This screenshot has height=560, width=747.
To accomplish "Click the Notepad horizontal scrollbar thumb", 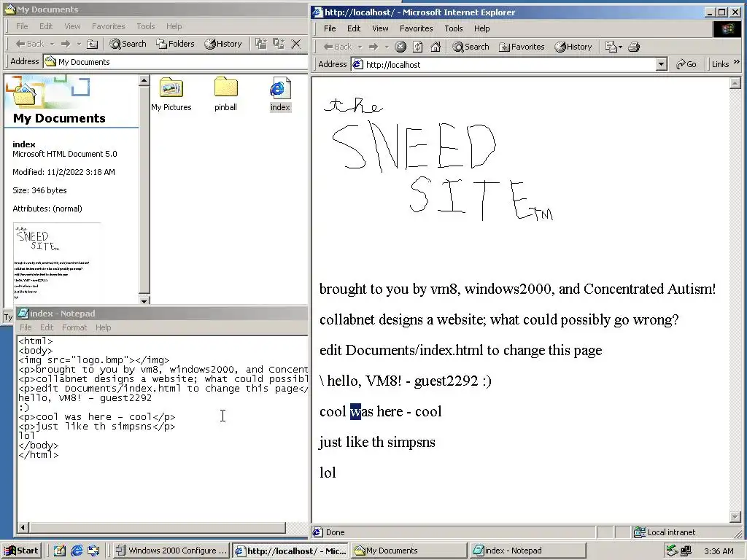I will click(x=158, y=527).
